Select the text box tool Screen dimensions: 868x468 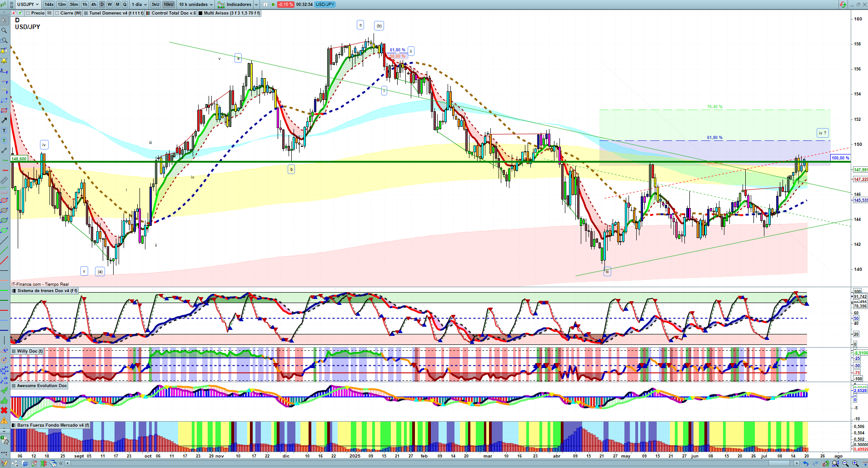(x=4, y=130)
